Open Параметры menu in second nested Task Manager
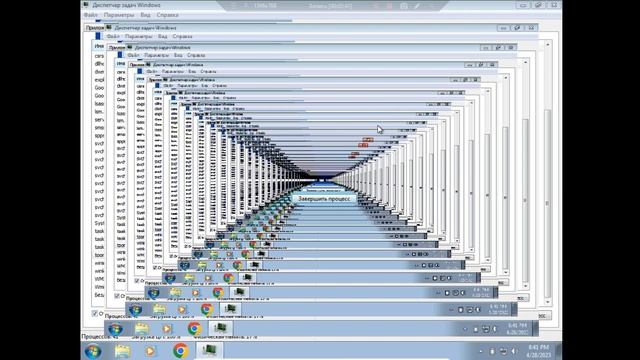640x360 pixels. 139,36
